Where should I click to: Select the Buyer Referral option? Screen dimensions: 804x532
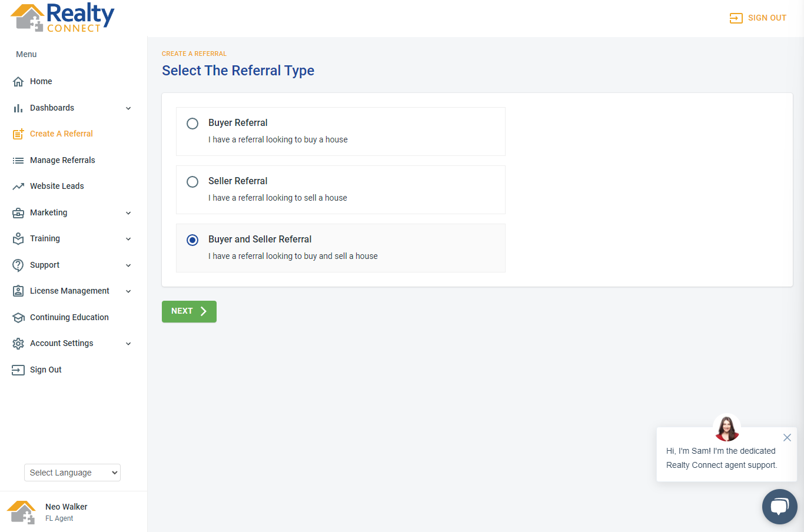coord(192,124)
